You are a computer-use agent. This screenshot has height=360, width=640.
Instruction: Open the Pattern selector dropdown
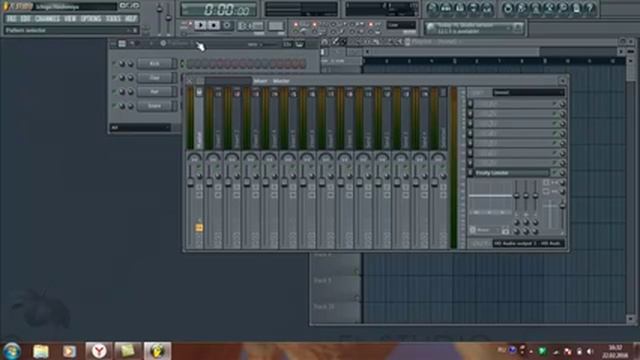[x=71, y=30]
